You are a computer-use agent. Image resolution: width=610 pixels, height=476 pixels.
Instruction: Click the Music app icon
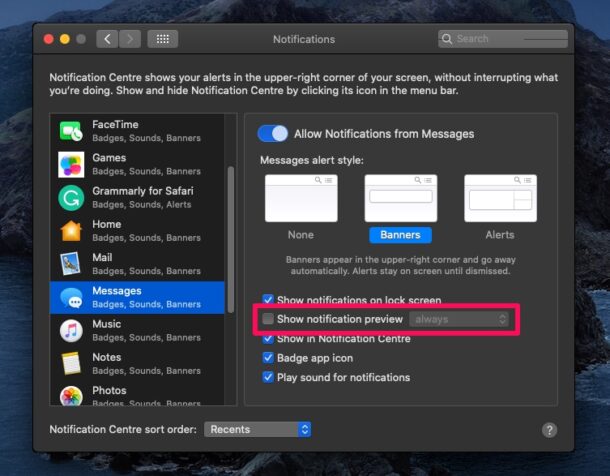71,330
